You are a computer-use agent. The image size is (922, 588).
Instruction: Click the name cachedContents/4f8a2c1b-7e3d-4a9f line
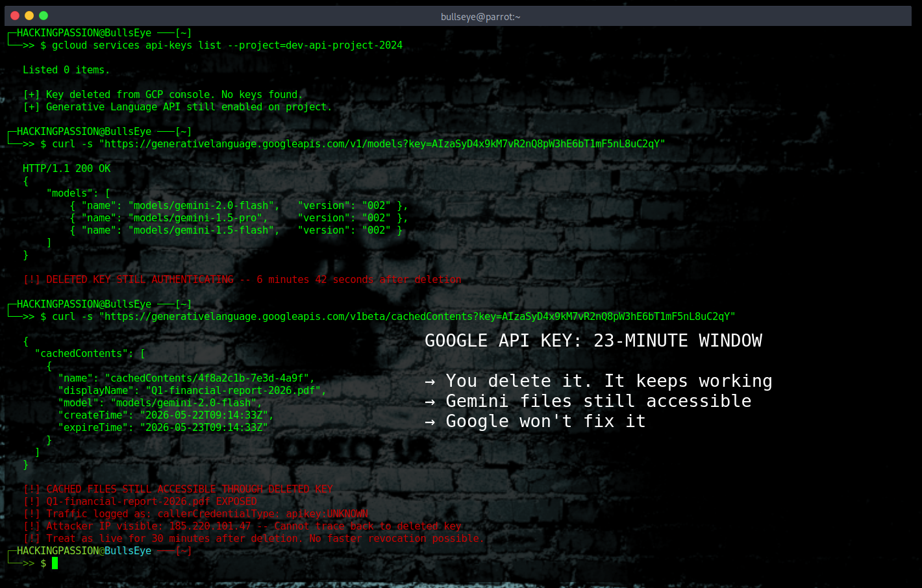(186, 378)
